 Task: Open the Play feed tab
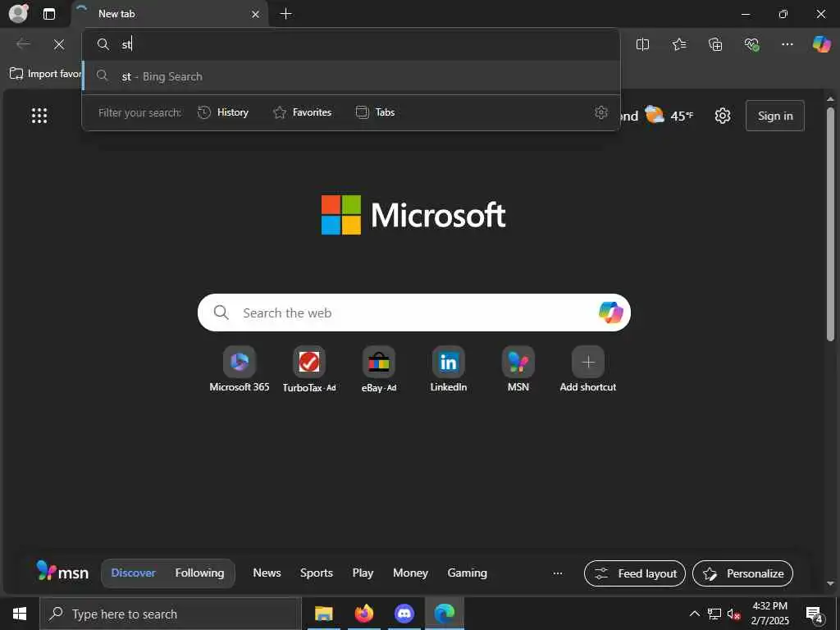coord(363,573)
